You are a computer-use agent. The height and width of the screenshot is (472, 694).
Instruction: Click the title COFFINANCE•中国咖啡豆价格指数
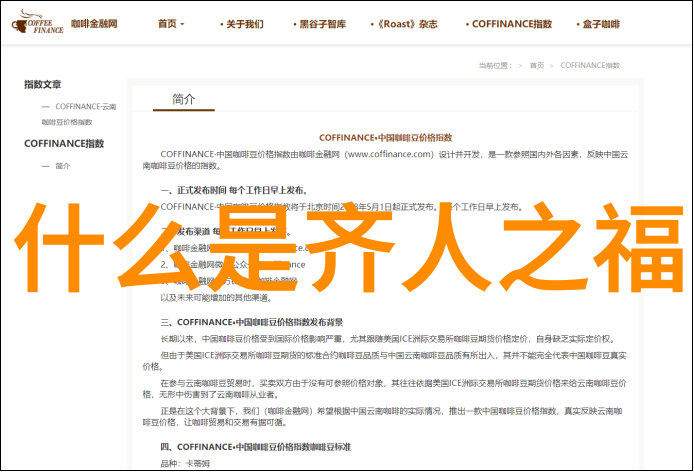point(386,138)
